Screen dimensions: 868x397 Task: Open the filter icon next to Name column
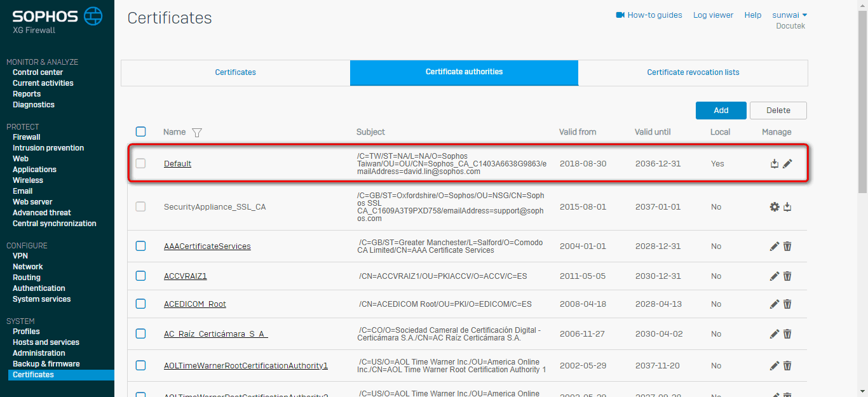197,132
